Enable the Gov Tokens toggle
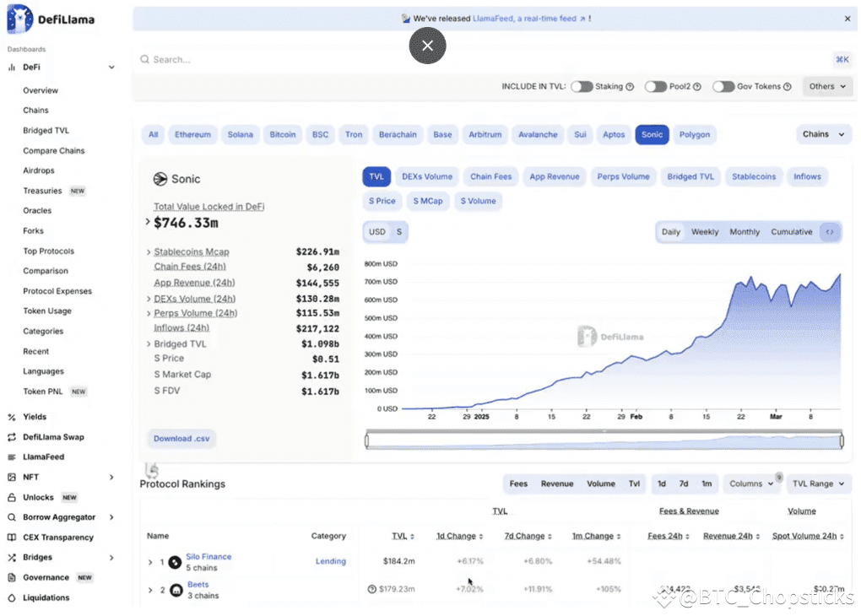Viewport: 861px width, 616px height. pyautogui.click(x=723, y=87)
